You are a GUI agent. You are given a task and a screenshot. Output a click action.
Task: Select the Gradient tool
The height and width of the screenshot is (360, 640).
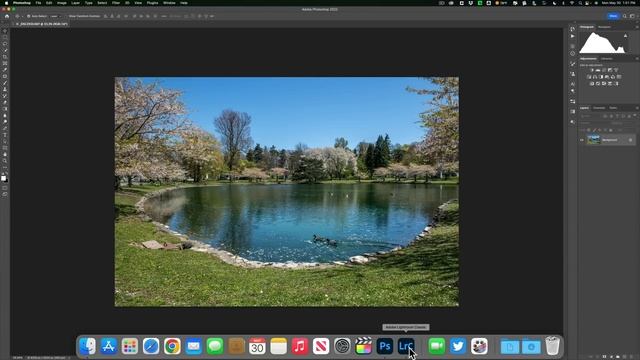pyautogui.click(x=5, y=109)
